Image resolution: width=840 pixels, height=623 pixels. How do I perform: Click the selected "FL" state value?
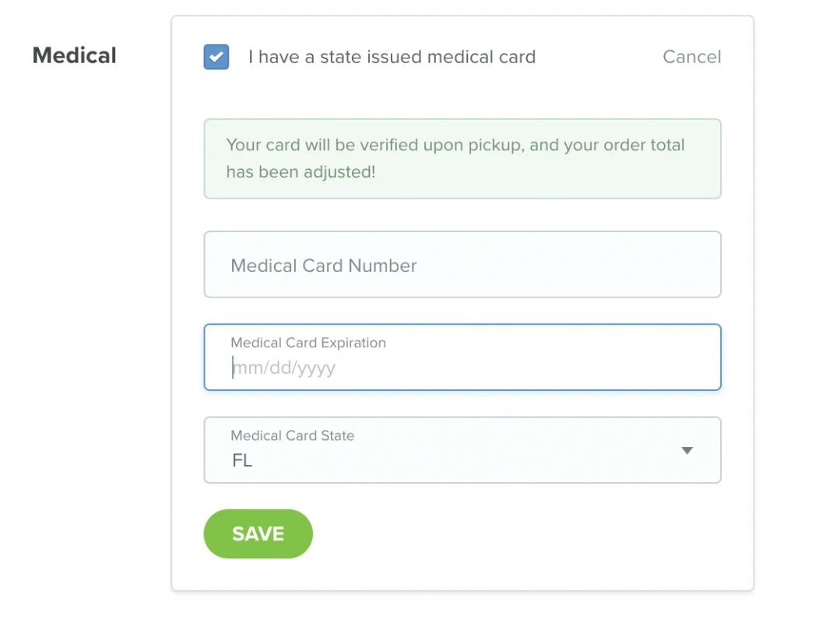[242, 460]
